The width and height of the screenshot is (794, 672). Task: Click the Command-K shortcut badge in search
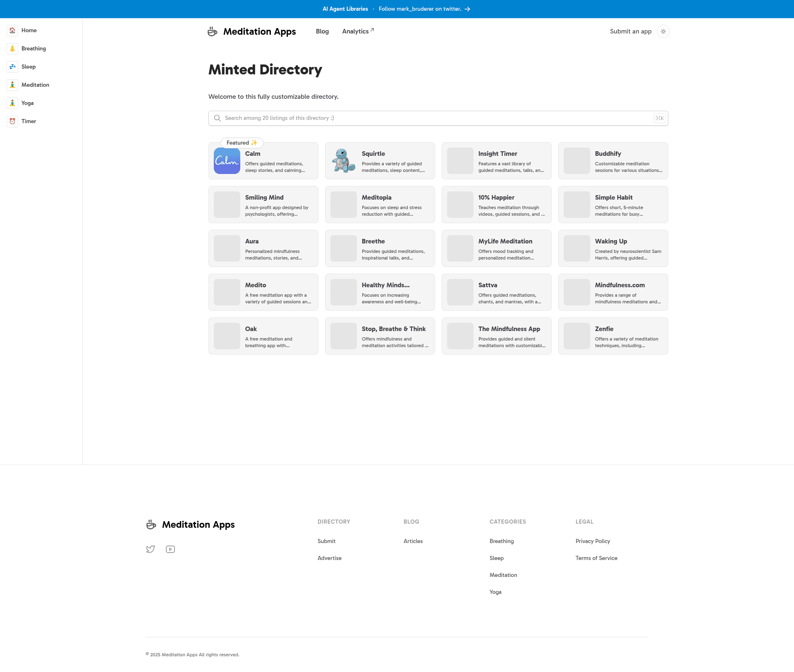tap(660, 118)
